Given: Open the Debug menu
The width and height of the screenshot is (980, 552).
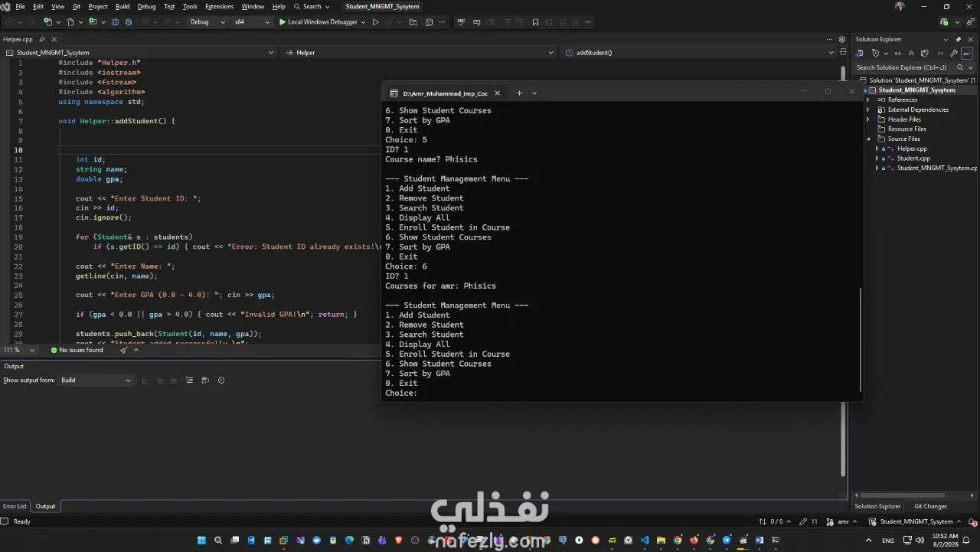Looking at the screenshot, I should (146, 6).
